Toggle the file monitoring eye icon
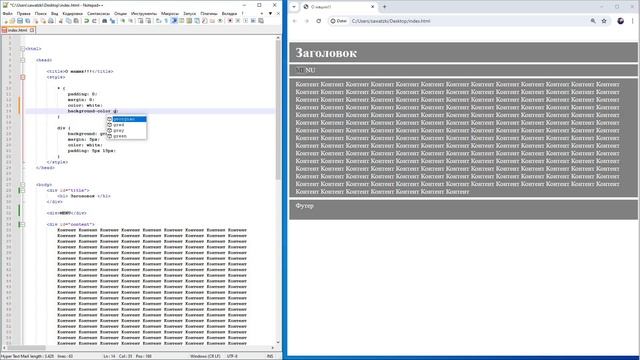 (x=220, y=21)
